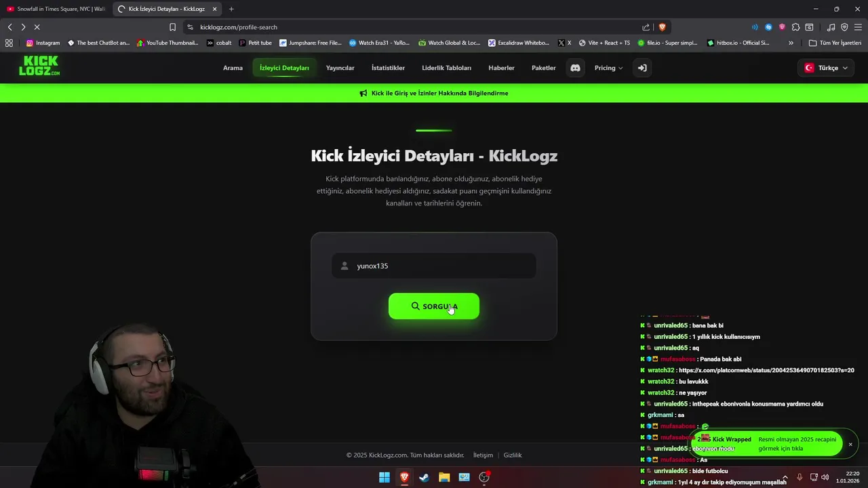Click the megaphone icon in green banner

(363, 94)
